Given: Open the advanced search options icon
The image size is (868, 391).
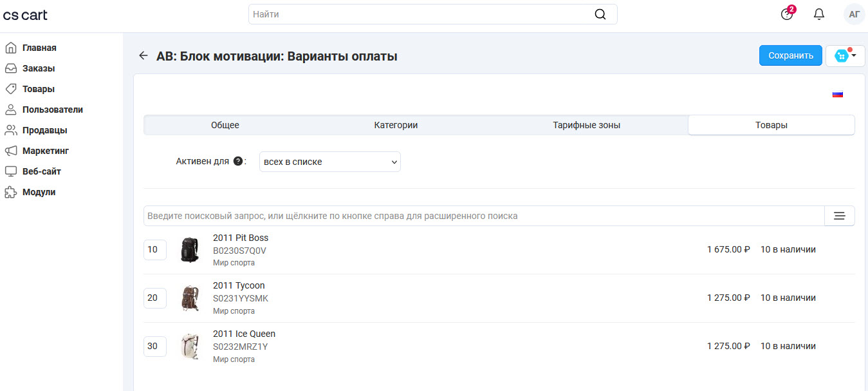Looking at the screenshot, I should (x=839, y=216).
